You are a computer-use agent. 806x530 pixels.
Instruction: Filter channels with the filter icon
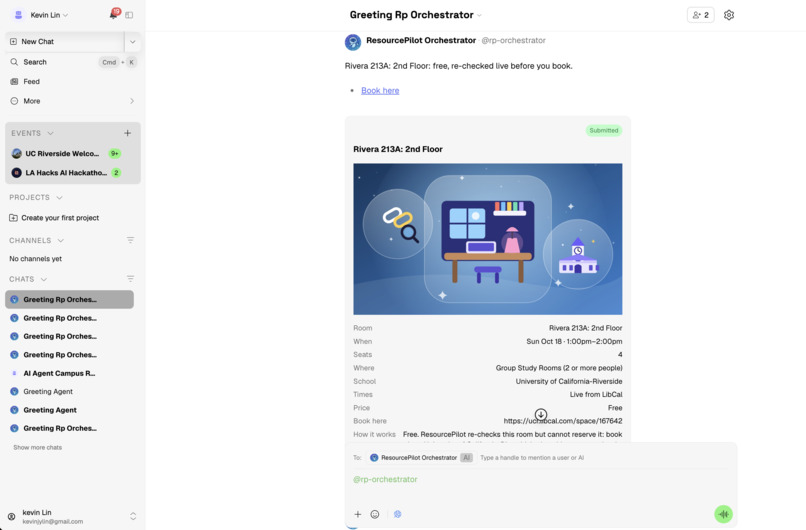(131, 240)
